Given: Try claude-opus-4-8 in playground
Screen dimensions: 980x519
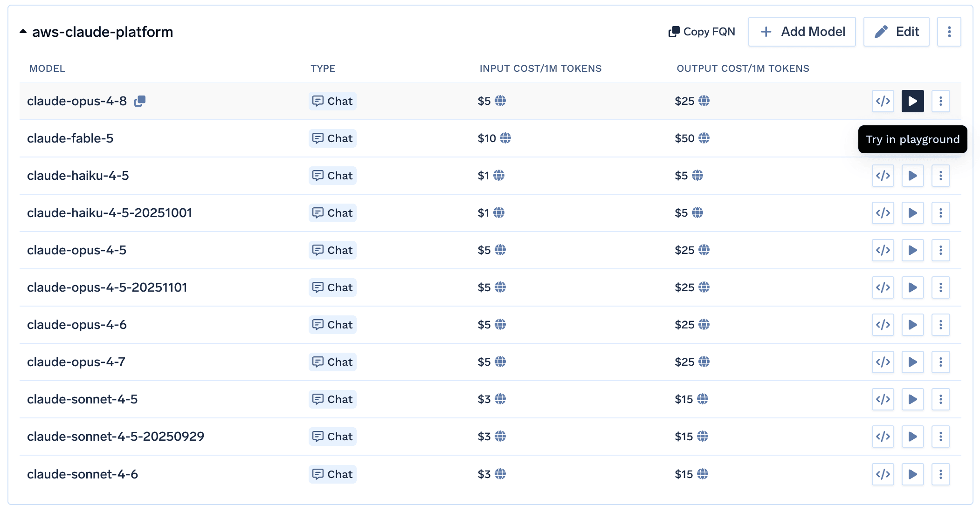Looking at the screenshot, I should tap(913, 101).
